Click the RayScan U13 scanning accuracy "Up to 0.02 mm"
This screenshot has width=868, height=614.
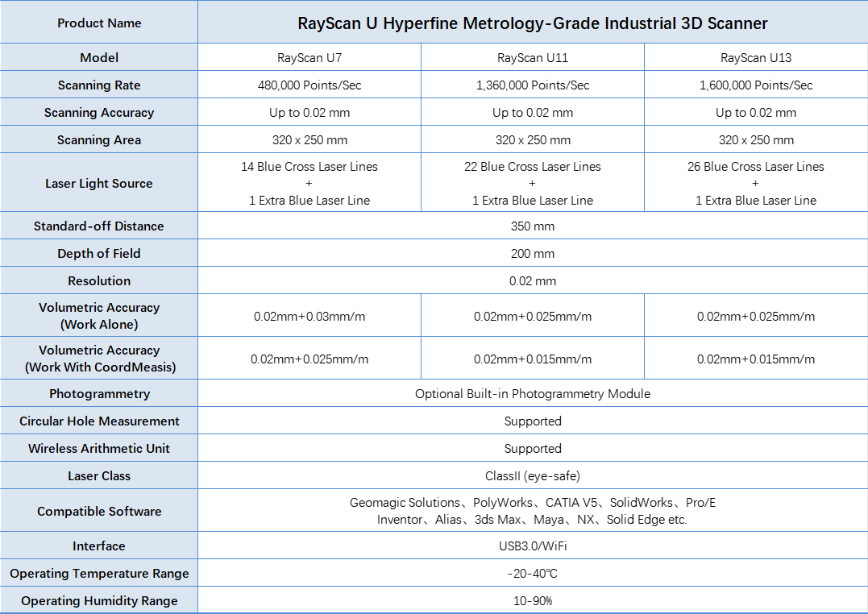(756, 112)
